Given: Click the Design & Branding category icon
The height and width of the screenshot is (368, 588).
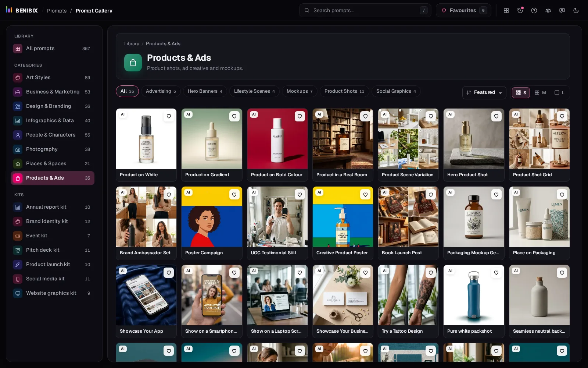Looking at the screenshot, I should (18, 106).
